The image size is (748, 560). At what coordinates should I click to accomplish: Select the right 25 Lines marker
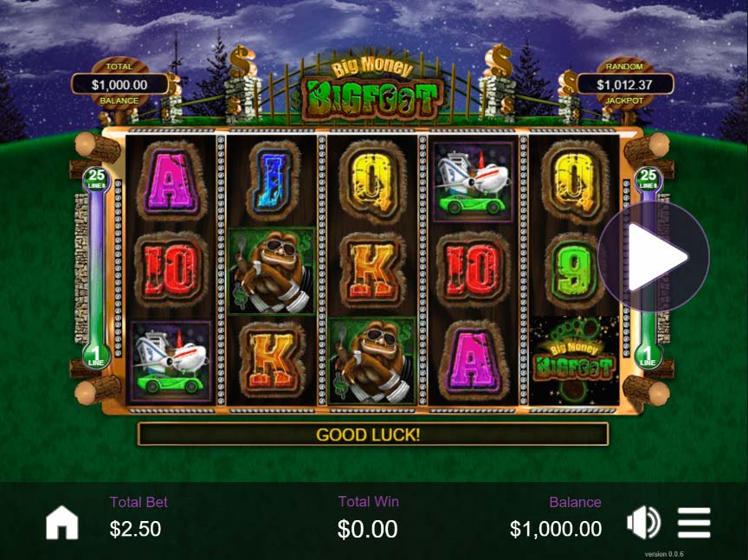coord(648,179)
